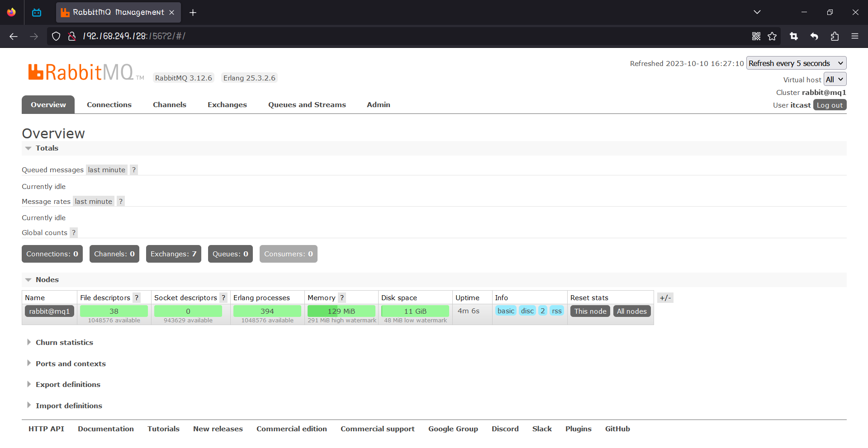Open the Firefox hamburger application menu
Image resolution: width=868 pixels, height=448 pixels.
click(855, 36)
